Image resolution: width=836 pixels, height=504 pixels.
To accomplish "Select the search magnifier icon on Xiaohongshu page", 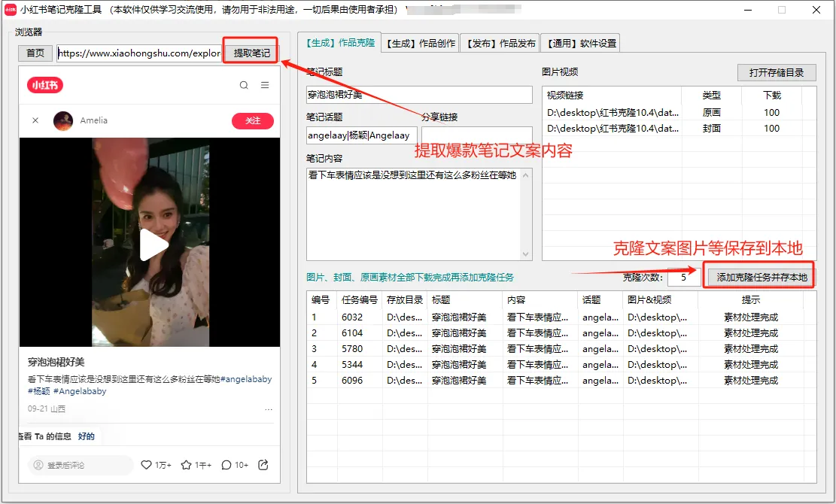I will click(x=242, y=85).
